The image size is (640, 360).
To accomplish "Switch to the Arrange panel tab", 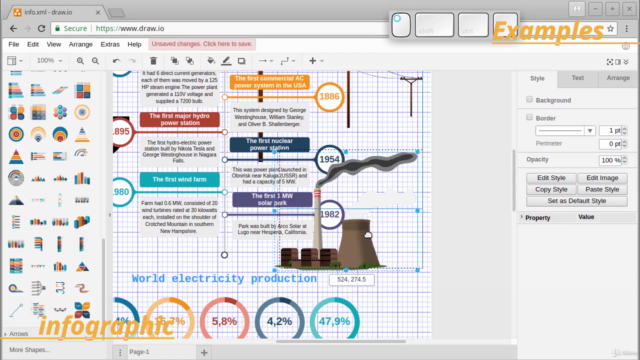I will click(618, 78).
